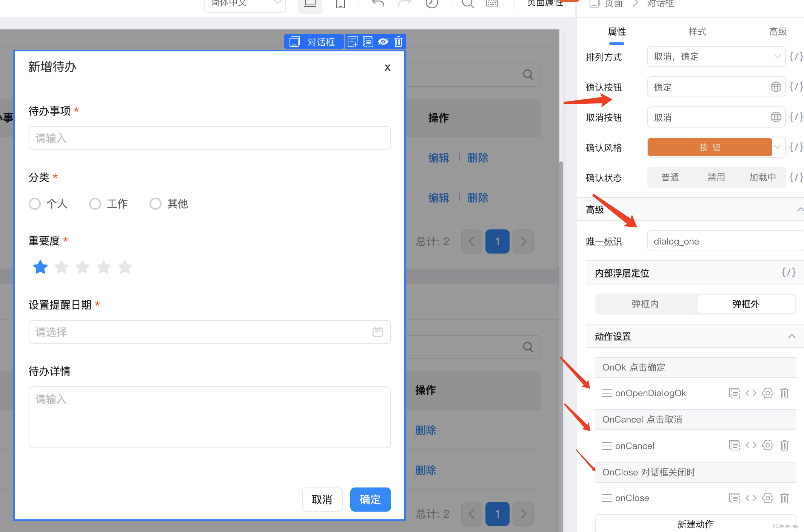Switch to the 高级 tab
Image resolution: width=804 pixels, height=532 pixels.
(778, 32)
